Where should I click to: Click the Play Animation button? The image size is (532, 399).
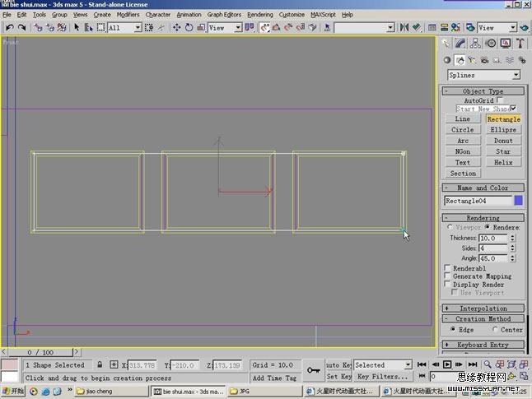click(x=447, y=364)
